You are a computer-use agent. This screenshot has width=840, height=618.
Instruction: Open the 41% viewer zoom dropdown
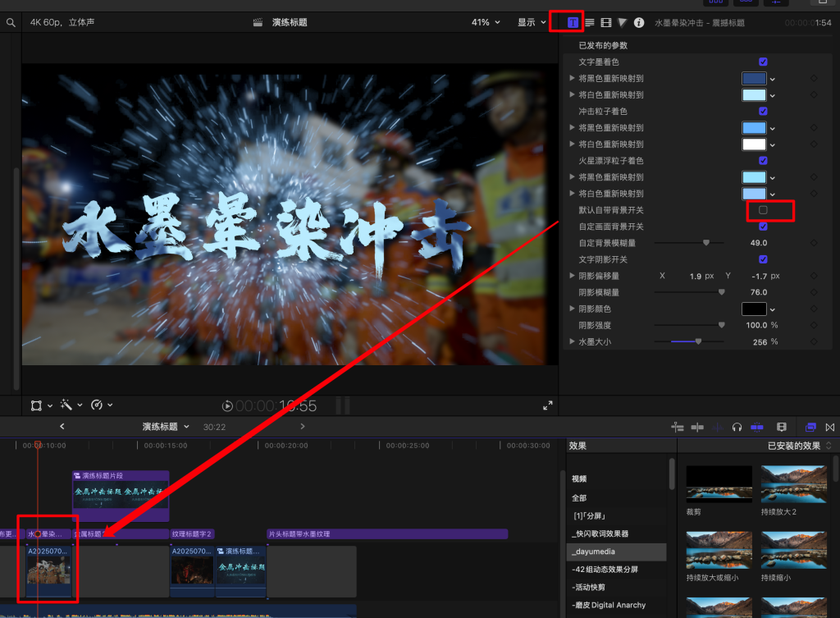[485, 22]
